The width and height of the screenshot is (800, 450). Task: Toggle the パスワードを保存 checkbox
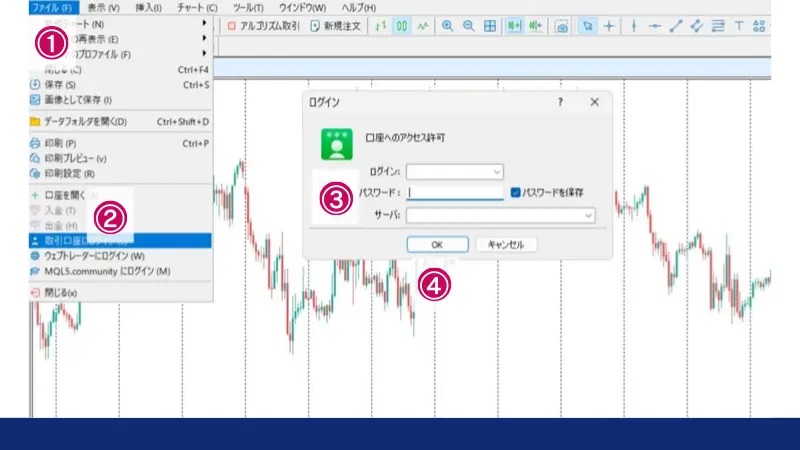[x=515, y=192]
